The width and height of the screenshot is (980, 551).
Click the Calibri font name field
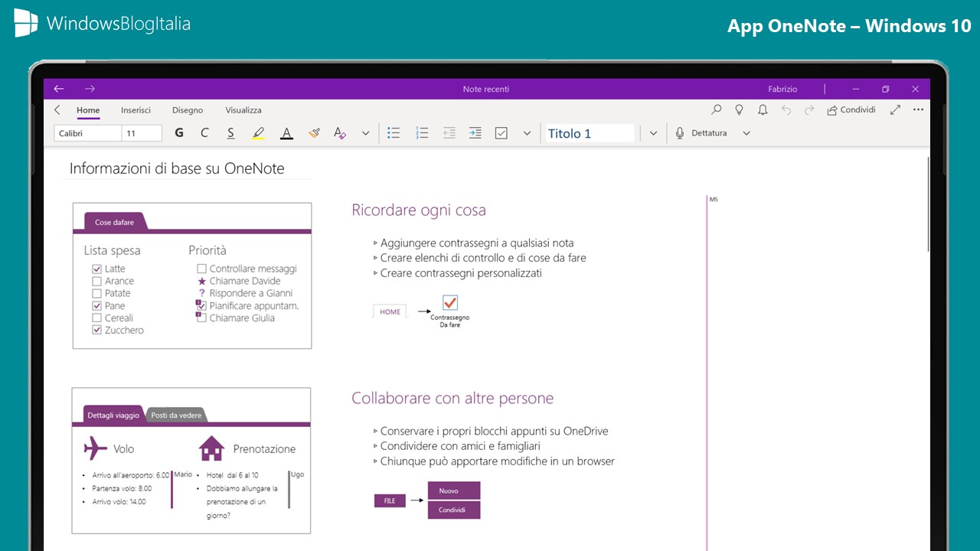88,133
